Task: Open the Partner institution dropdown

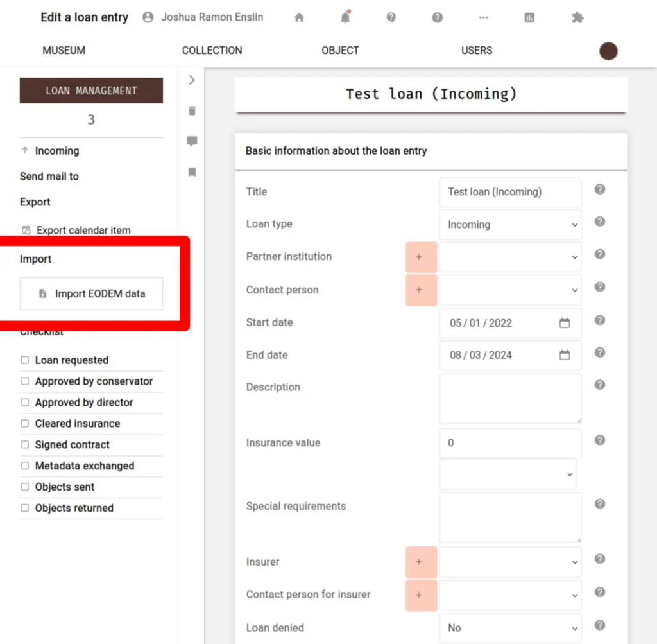Action: 510,257
